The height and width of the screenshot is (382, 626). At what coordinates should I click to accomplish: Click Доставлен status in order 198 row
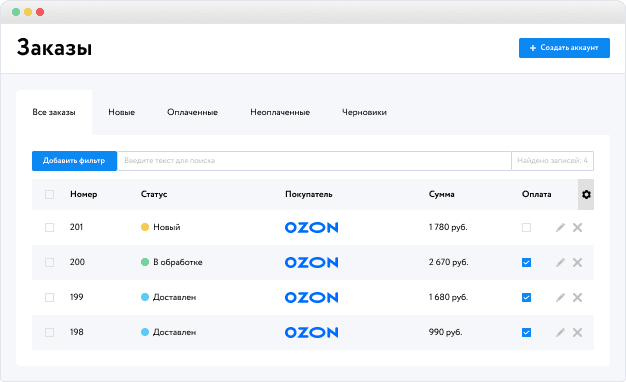pos(174,333)
